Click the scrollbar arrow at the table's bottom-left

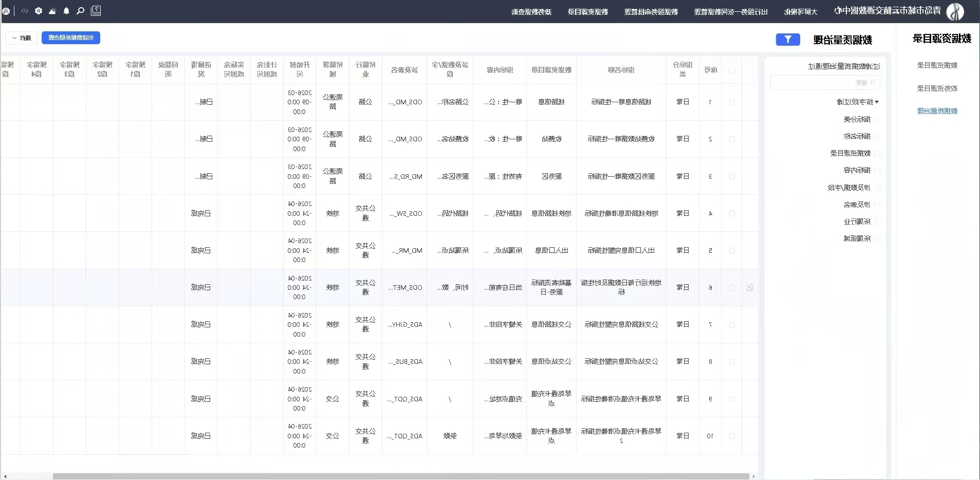point(5,476)
